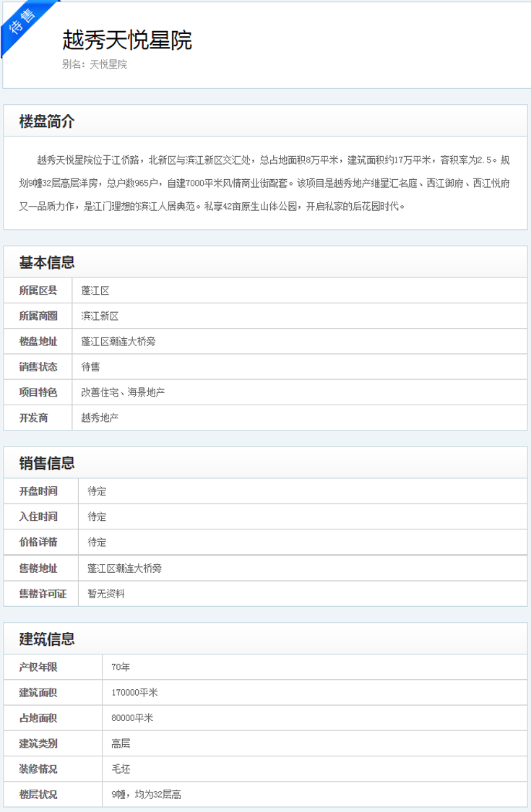Image resolution: width=531 pixels, height=812 pixels.
Task: Click the 入住时间 row label
Action: [38, 517]
